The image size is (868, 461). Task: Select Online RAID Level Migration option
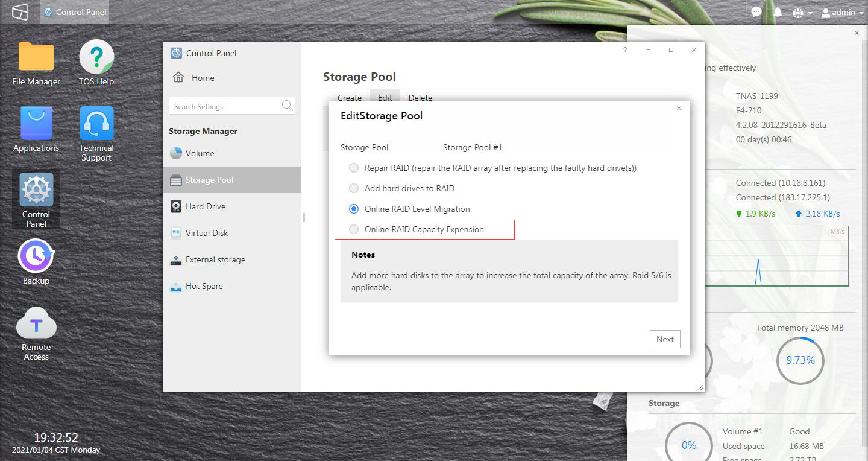coord(354,209)
